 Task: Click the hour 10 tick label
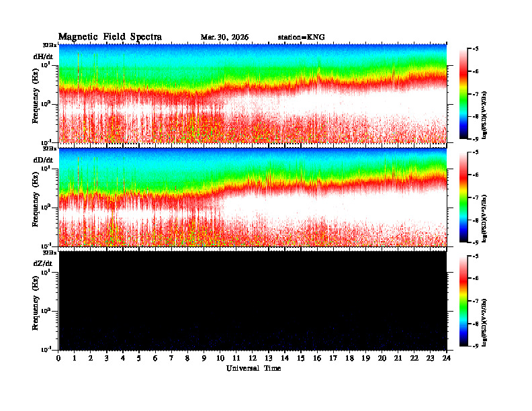click(220, 359)
